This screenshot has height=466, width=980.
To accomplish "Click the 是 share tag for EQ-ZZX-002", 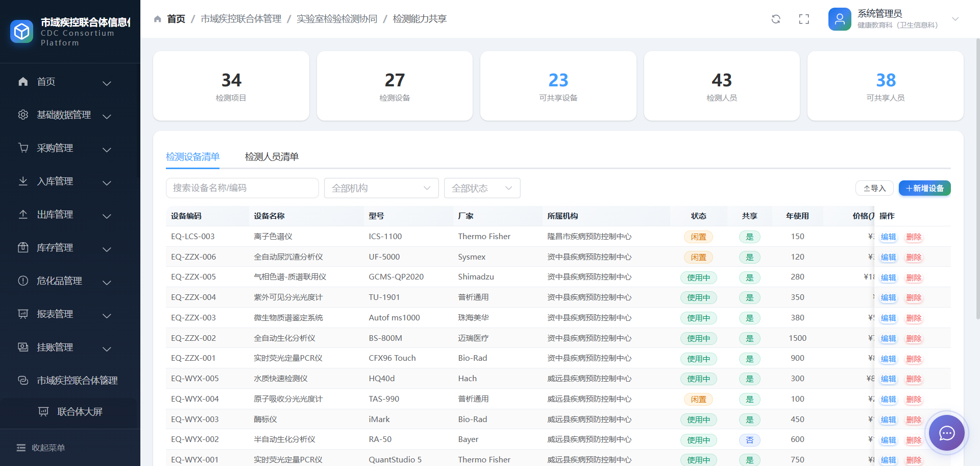I will [749, 338].
